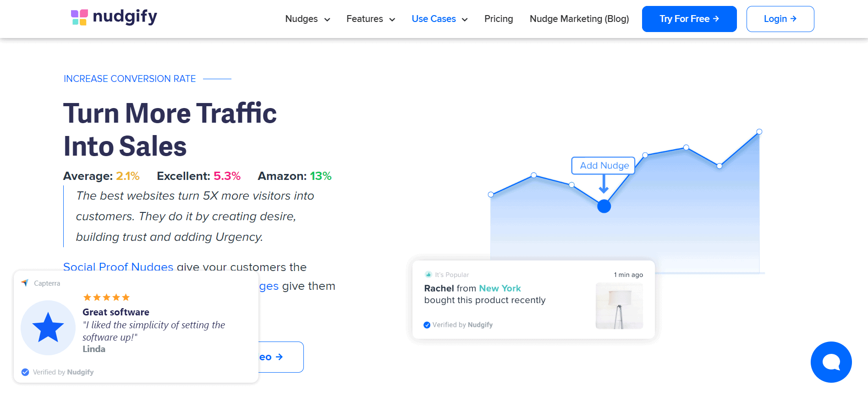The width and height of the screenshot is (868, 396).
Task: Go to the Pricing page
Action: tap(498, 19)
